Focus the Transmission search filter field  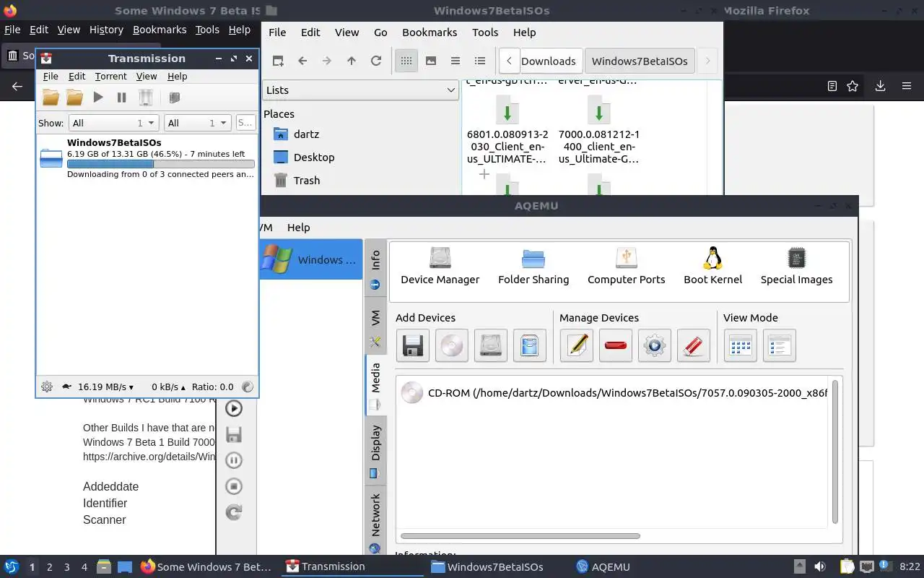(245, 123)
